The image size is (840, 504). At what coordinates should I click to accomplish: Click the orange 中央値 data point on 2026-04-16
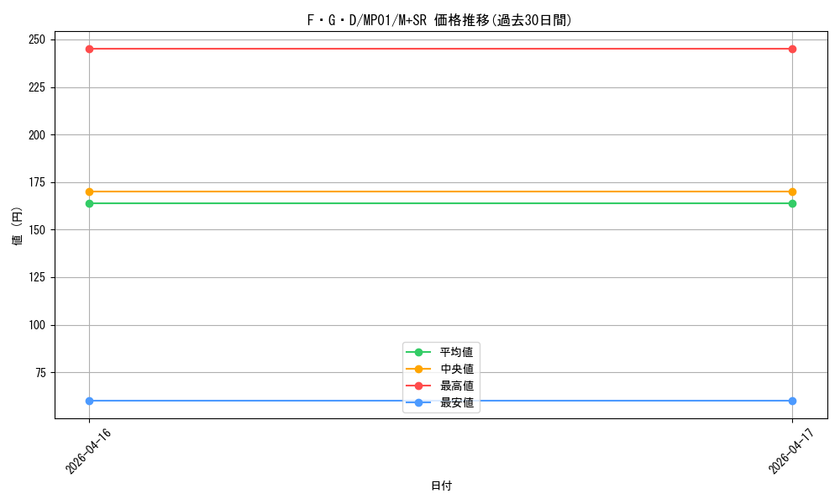coord(90,192)
